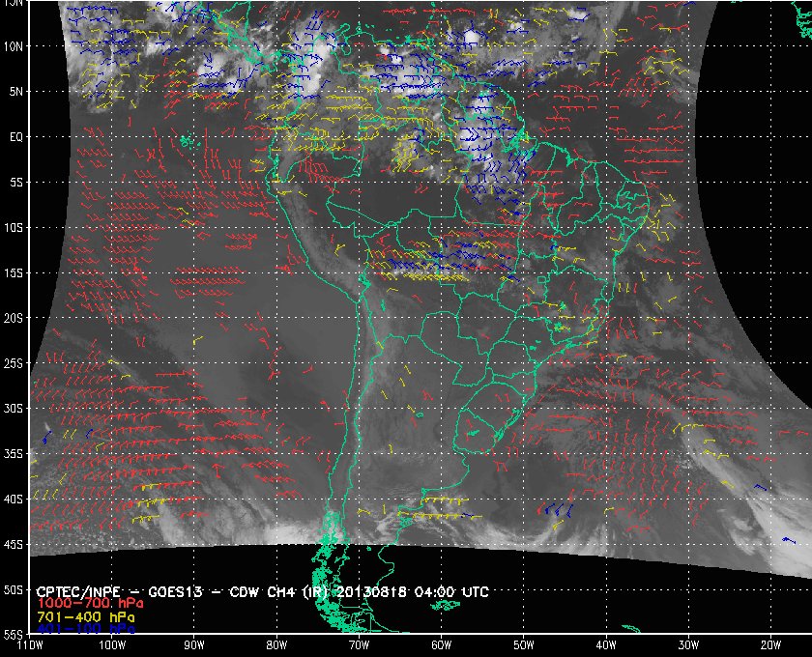Click the 80W longitude axis label
The height and width of the screenshot is (657, 812).
coord(276,645)
